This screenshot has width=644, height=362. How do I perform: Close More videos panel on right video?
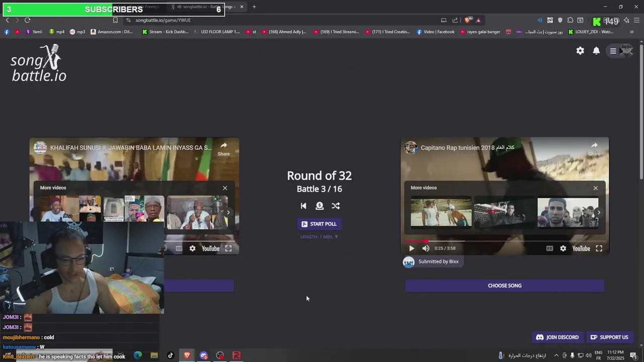(x=595, y=188)
